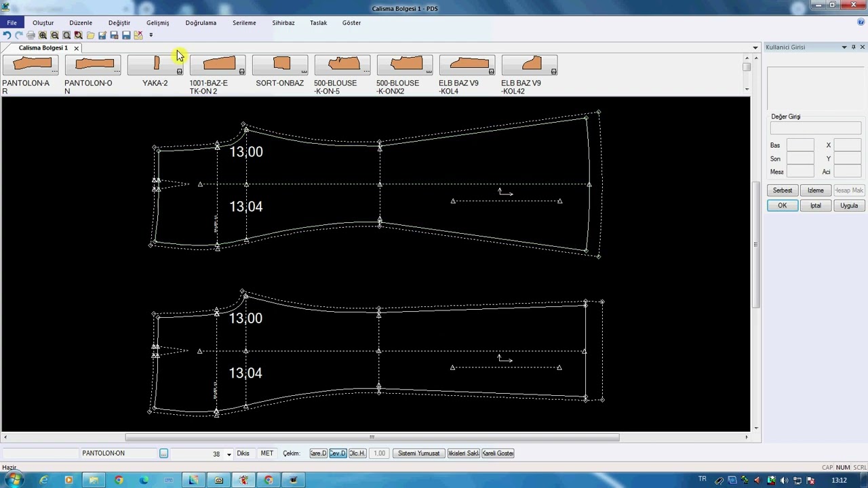Click the Mesz input field
The image size is (868, 488).
click(x=800, y=171)
